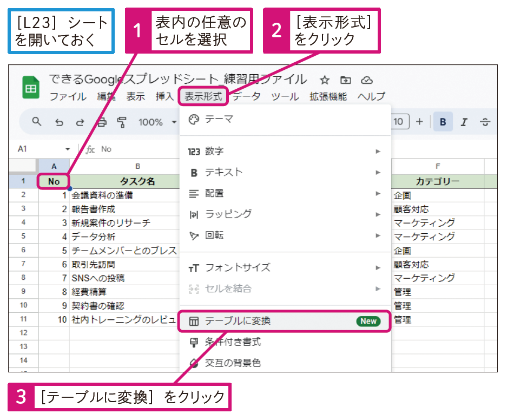Toggle italic formatting
This screenshot has height=420, width=507.
coord(464,122)
